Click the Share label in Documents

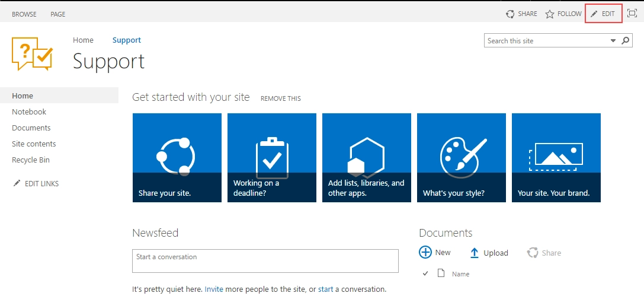[x=551, y=253]
